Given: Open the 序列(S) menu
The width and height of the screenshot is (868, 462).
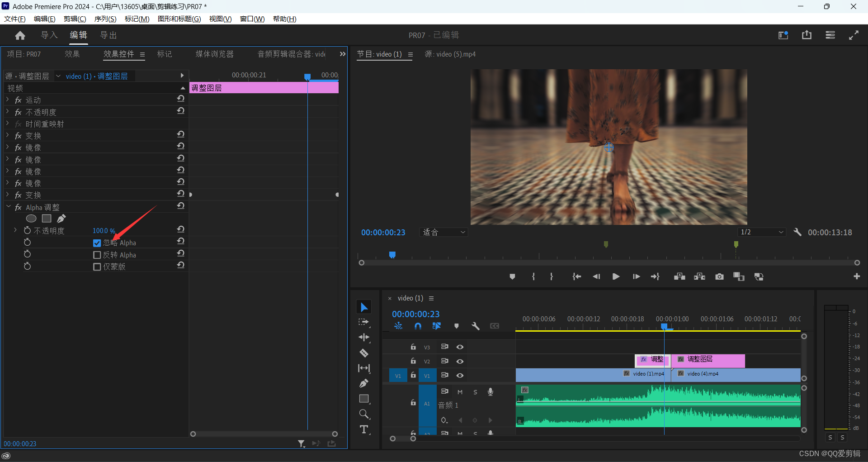Looking at the screenshot, I should [x=105, y=19].
